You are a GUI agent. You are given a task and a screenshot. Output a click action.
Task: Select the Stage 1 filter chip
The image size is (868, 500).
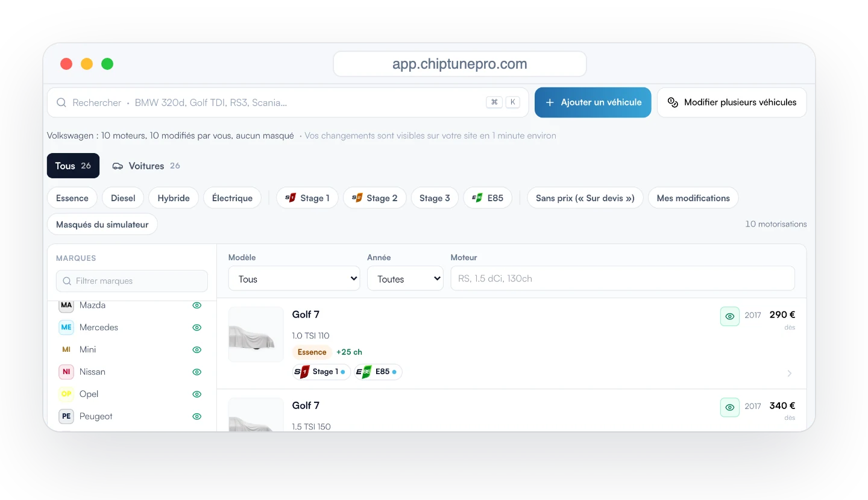[x=307, y=198]
